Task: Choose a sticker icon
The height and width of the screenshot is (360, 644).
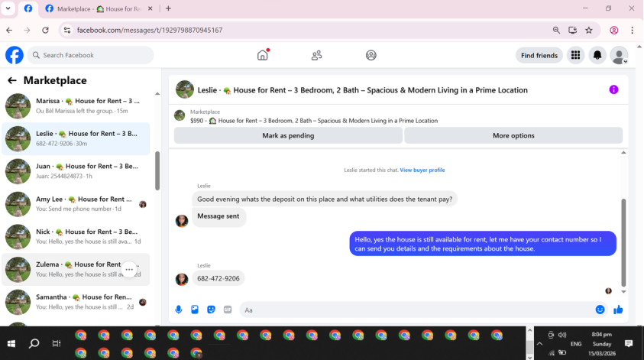Action: tap(211, 310)
